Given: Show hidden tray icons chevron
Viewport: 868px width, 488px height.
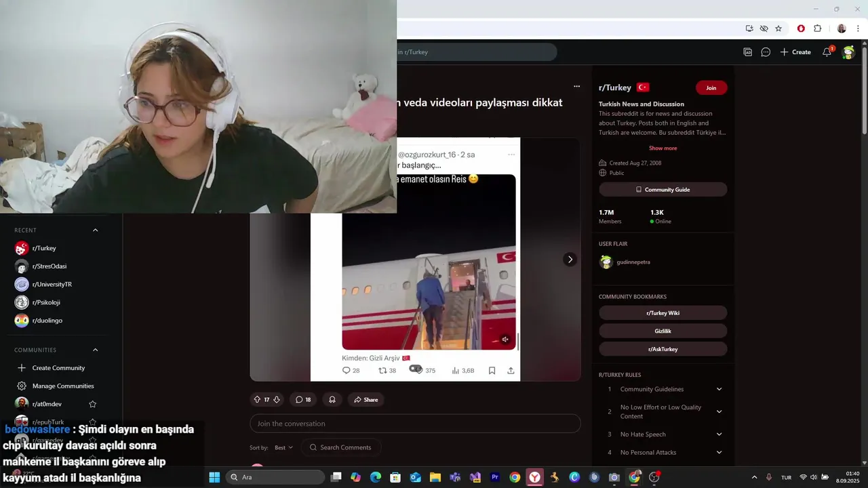Looking at the screenshot, I should coord(754,477).
